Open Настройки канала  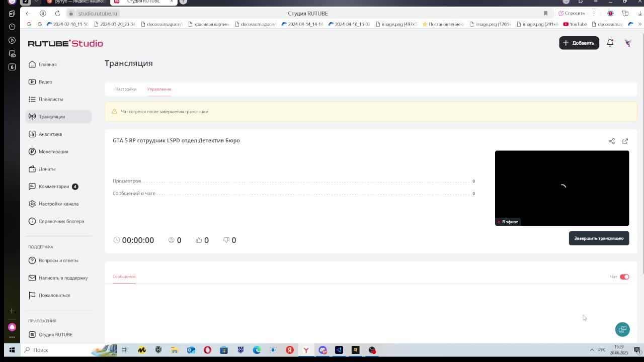[58, 204]
